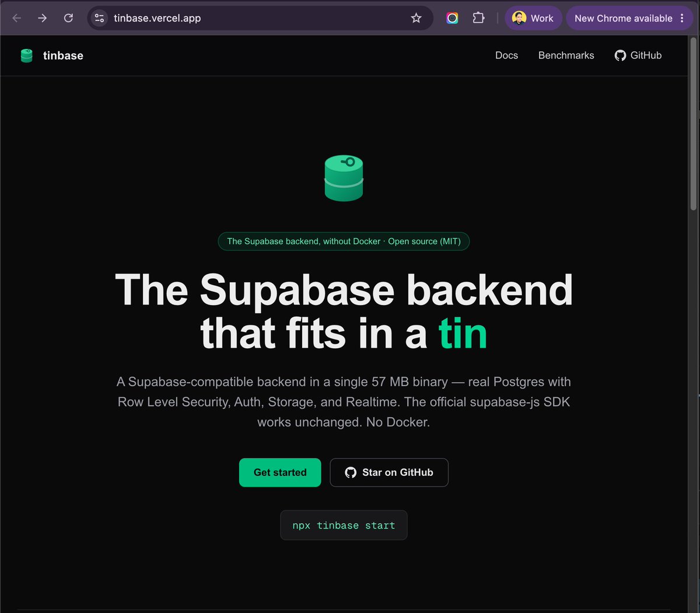Click the GitHub octocat icon in header
The image size is (700, 613).
pyautogui.click(x=620, y=55)
